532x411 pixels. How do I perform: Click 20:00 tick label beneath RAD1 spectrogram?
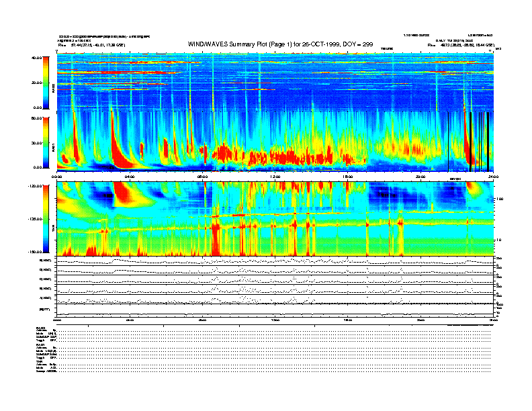(x=420, y=177)
